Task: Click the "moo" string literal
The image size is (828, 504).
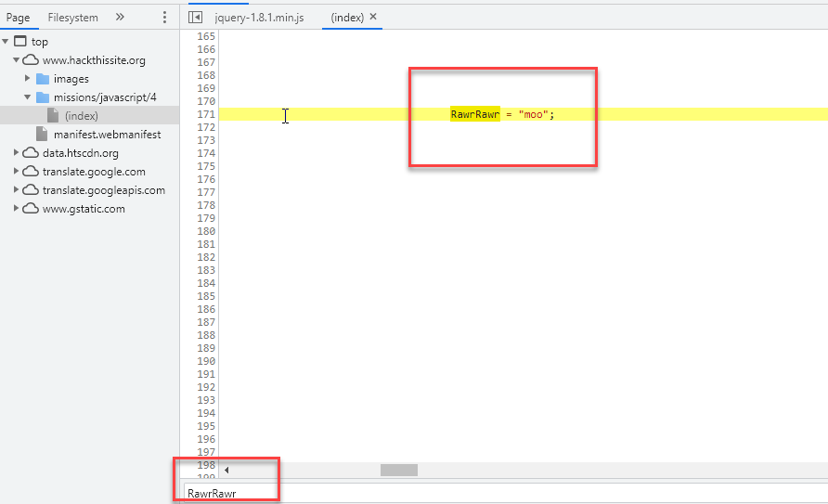Action: tap(534, 114)
